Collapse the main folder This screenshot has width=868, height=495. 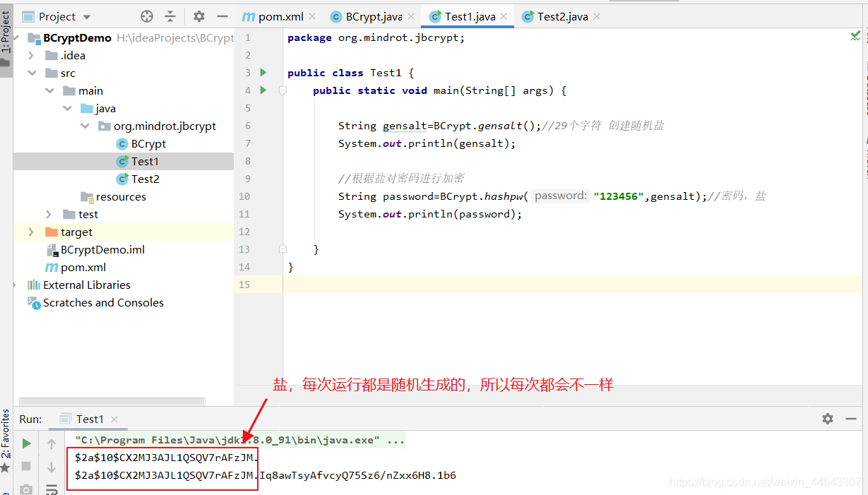click(x=49, y=90)
